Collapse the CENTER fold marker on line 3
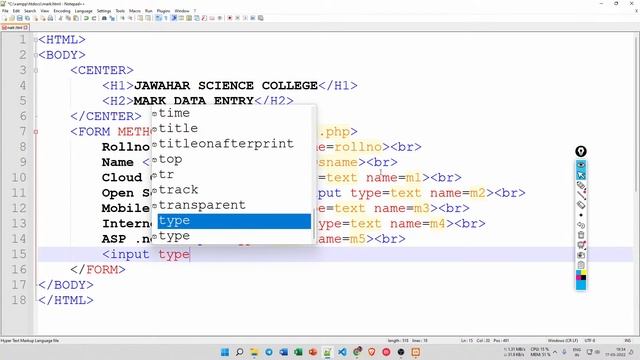Screen dimensions: 640x360 click(x=36, y=71)
